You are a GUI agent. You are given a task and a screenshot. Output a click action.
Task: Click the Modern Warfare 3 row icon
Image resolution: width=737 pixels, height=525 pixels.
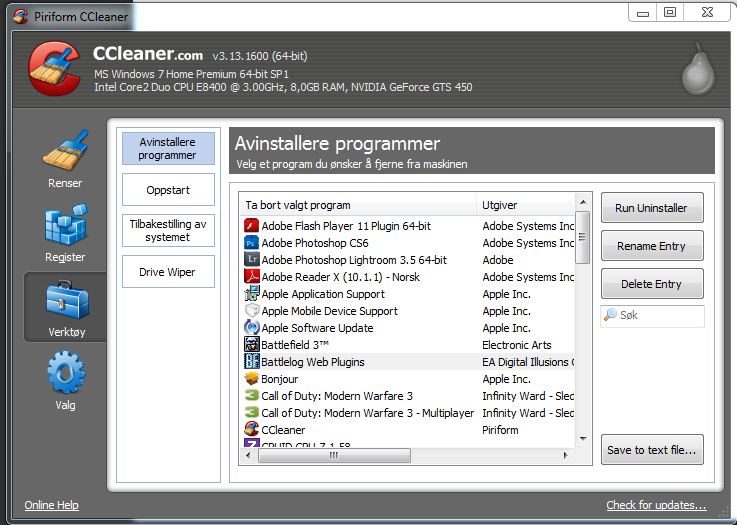point(251,396)
